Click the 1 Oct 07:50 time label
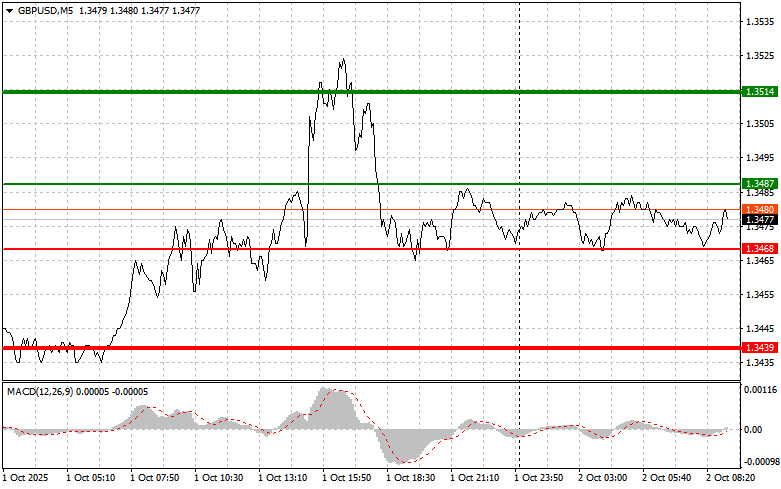 coord(155,478)
